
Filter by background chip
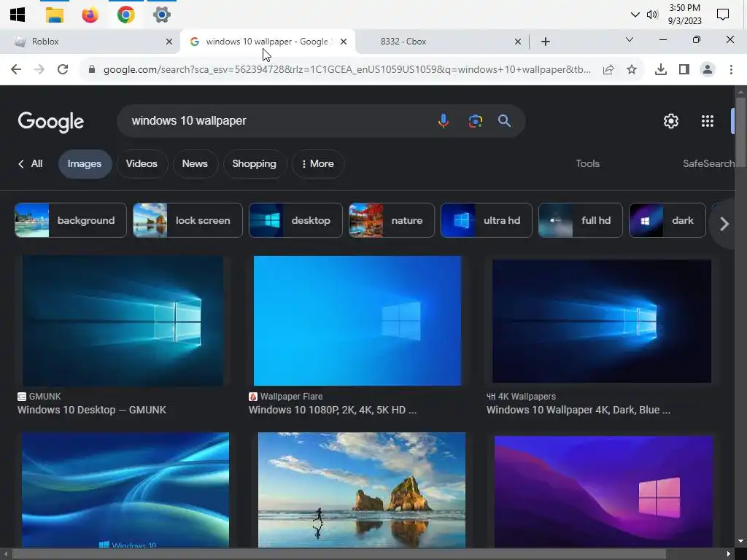click(71, 220)
